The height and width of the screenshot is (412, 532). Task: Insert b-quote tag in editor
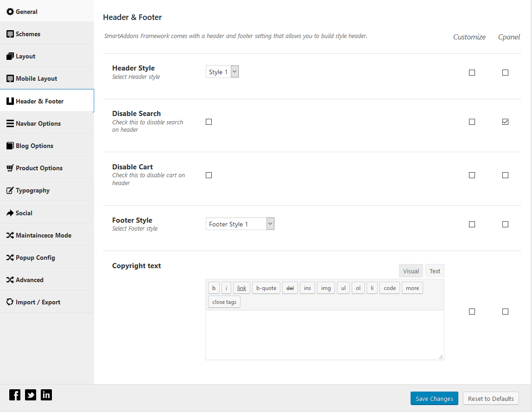pyautogui.click(x=266, y=288)
